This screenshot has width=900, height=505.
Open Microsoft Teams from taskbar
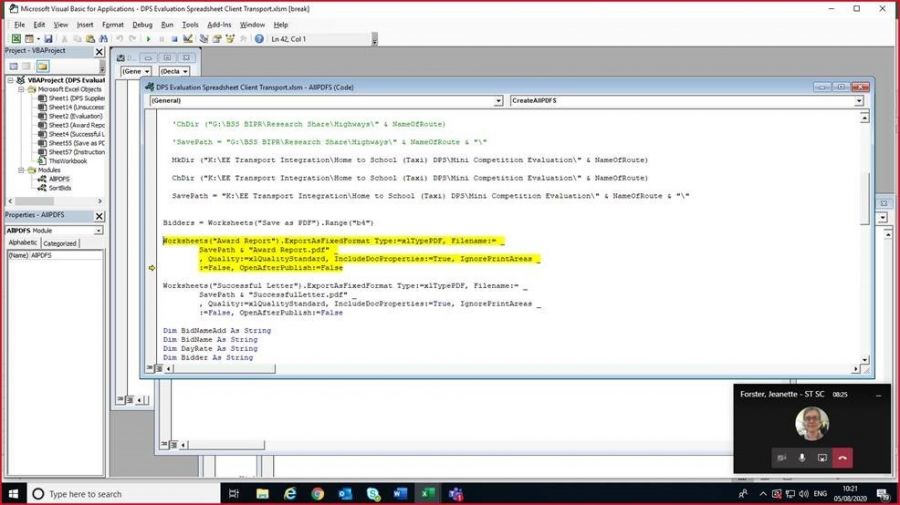[x=456, y=494]
